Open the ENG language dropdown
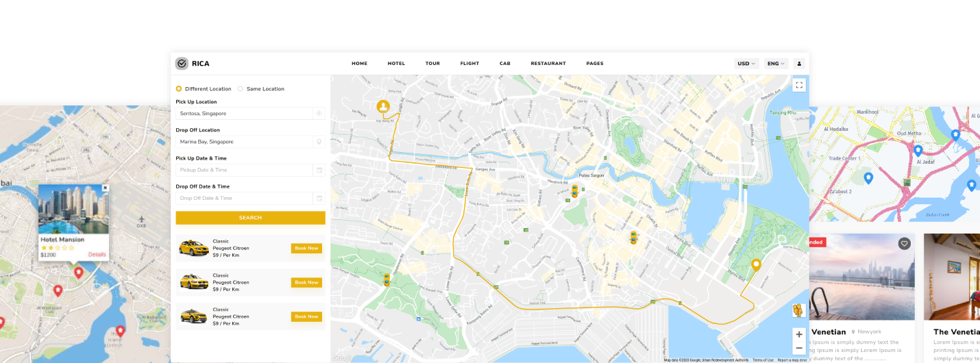The width and height of the screenshot is (980, 363). pyautogui.click(x=775, y=64)
